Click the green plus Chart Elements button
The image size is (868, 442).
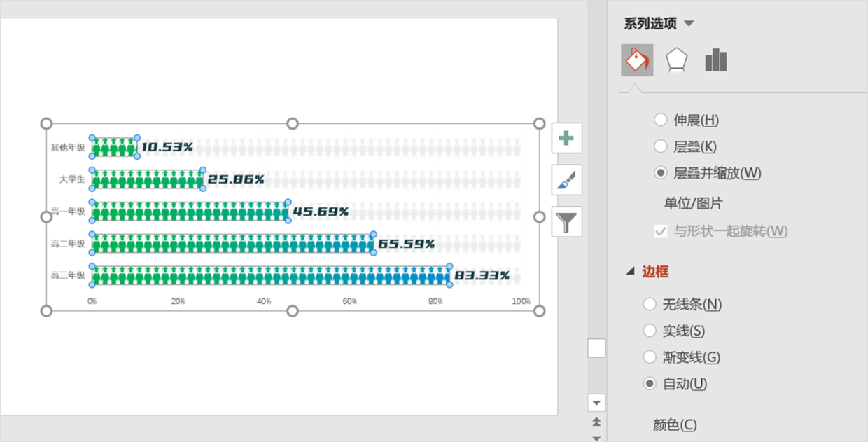[x=566, y=138]
